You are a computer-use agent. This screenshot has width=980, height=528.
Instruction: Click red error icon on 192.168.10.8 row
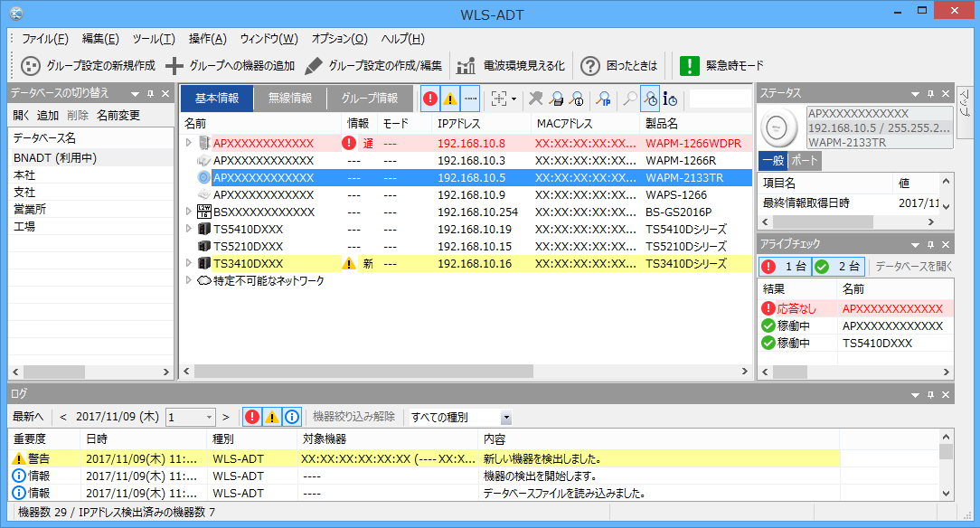(x=349, y=143)
